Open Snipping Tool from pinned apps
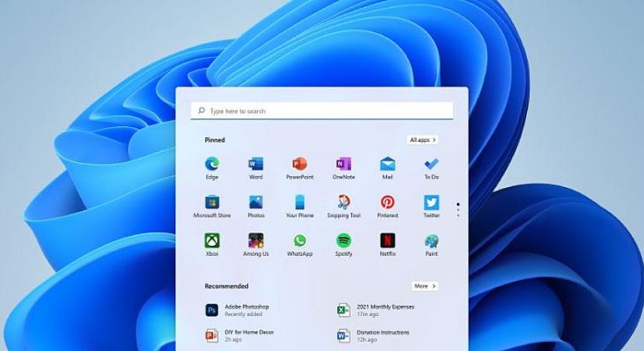 (x=343, y=202)
